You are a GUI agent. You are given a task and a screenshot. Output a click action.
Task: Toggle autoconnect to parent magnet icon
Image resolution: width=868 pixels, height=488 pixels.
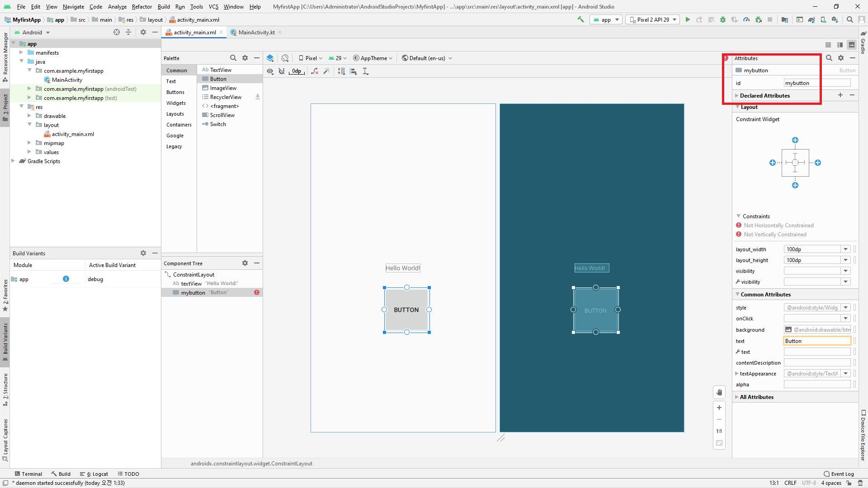coord(282,71)
